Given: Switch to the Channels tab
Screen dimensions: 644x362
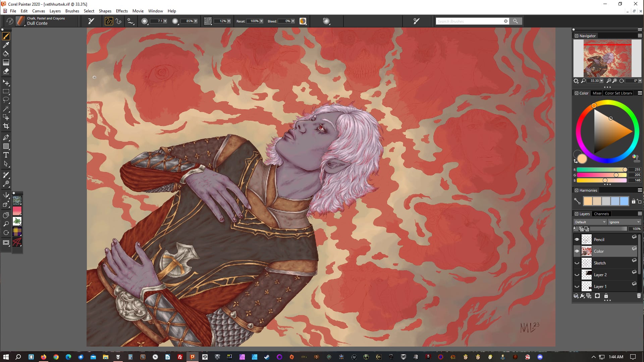Looking at the screenshot, I should pyautogui.click(x=601, y=214).
